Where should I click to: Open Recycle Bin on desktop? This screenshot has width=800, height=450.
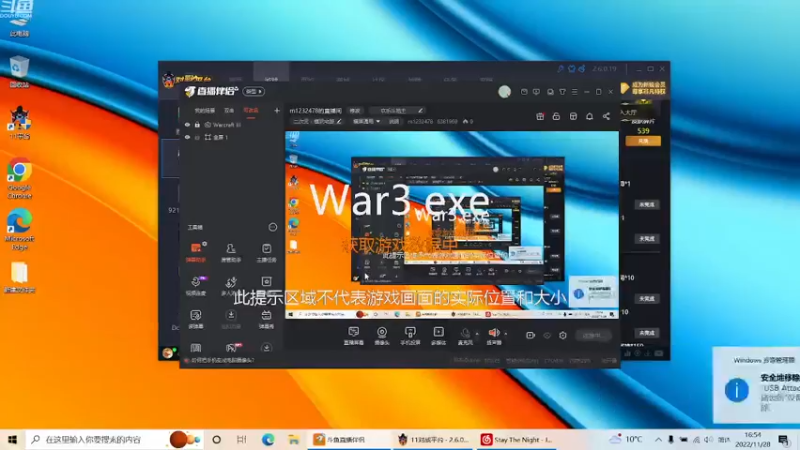tap(19, 71)
